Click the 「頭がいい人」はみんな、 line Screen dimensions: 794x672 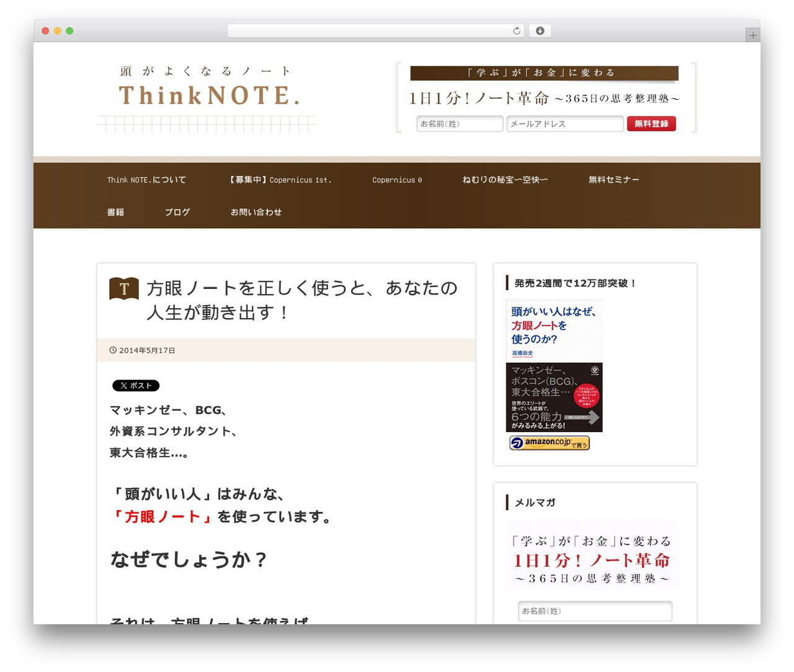198,494
